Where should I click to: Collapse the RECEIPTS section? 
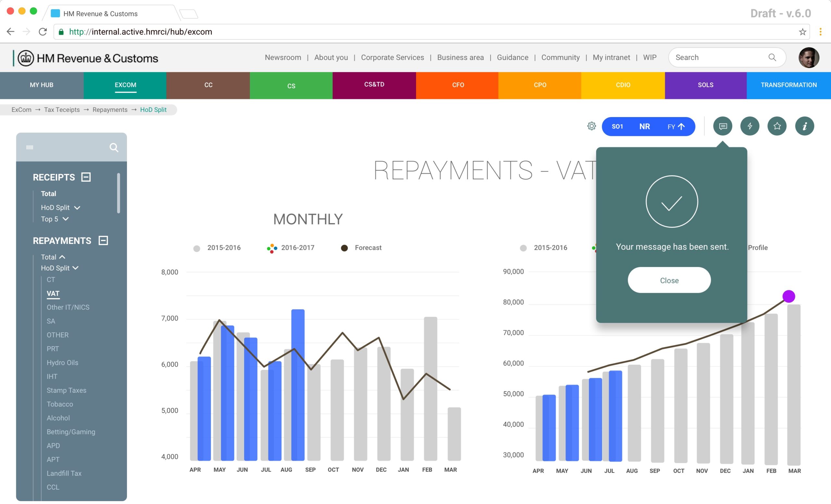tap(86, 177)
